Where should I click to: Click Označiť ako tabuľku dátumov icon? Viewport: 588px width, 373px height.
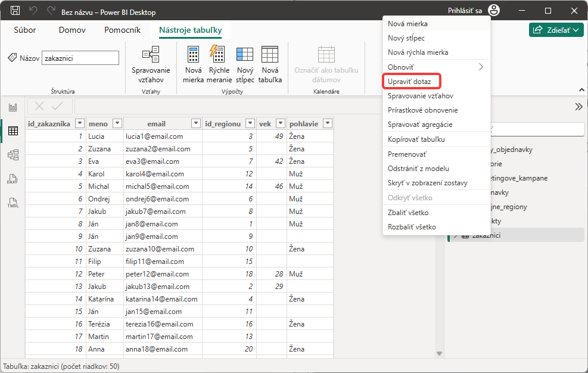[326, 64]
